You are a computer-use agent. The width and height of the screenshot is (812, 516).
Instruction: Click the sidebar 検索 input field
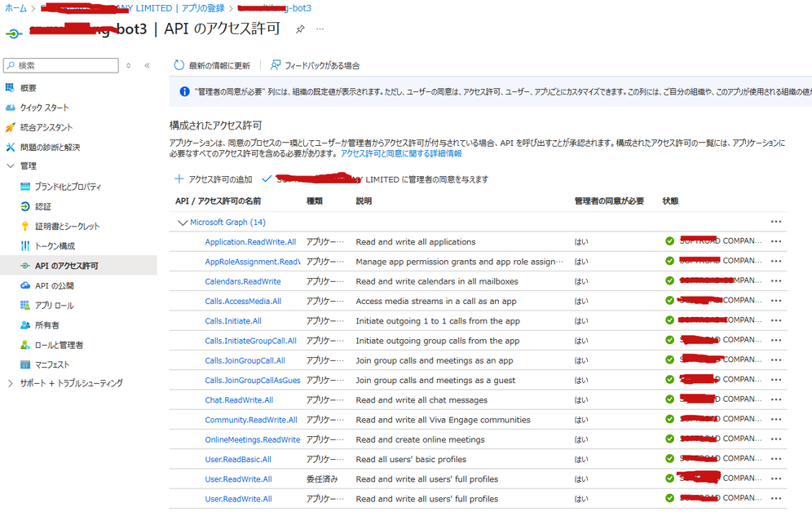(61, 65)
